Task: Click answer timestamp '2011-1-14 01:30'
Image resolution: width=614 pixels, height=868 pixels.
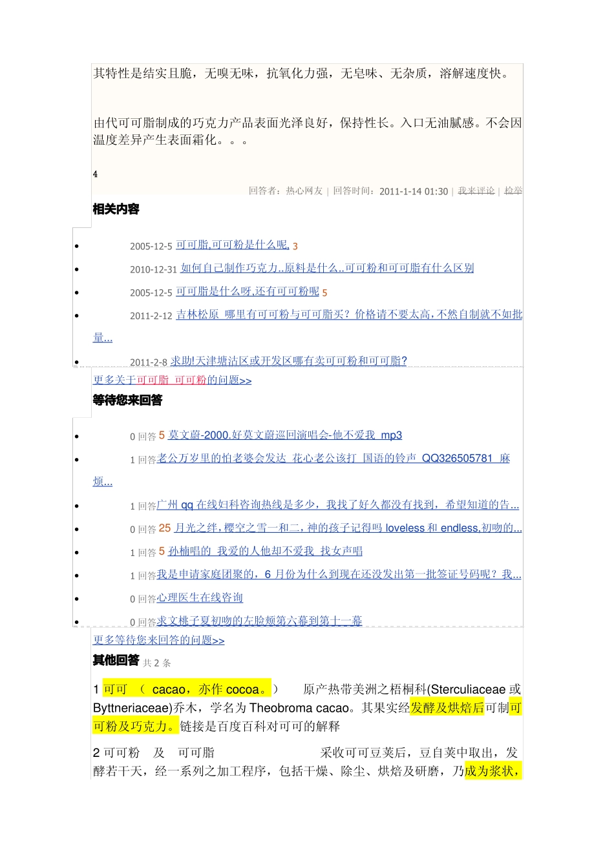Action: (x=414, y=191)
